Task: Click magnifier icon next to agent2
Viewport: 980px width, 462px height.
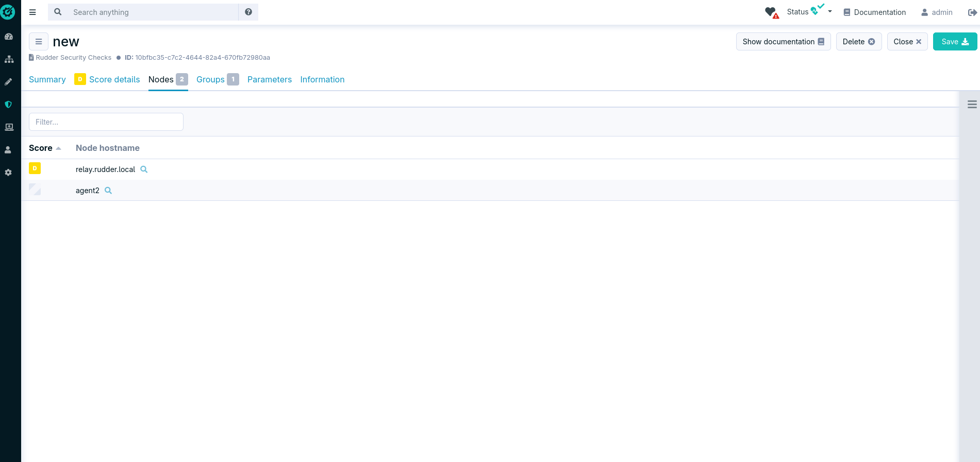Action: pos(108,191)
